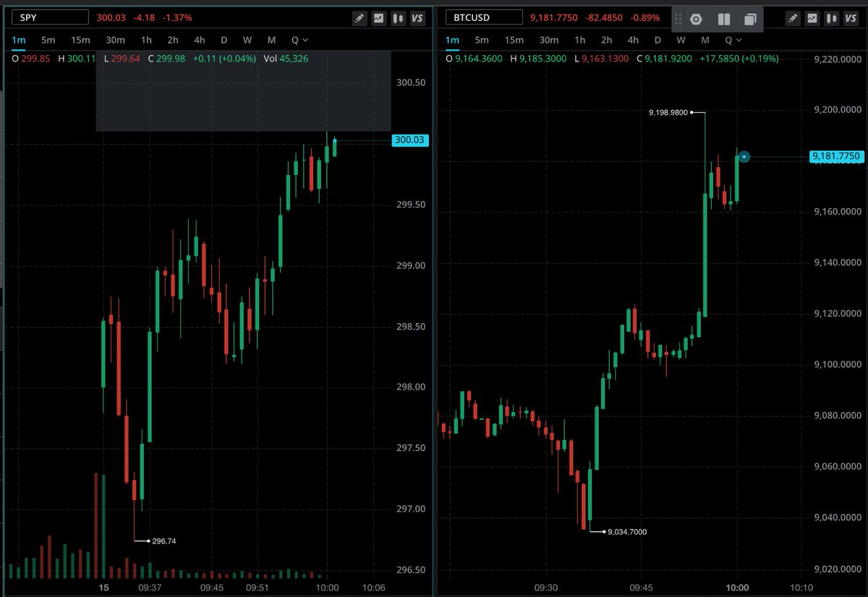868x597 pixels.
Task: Select 4h timeframe in SPY chart
Action: click(199, 40)
